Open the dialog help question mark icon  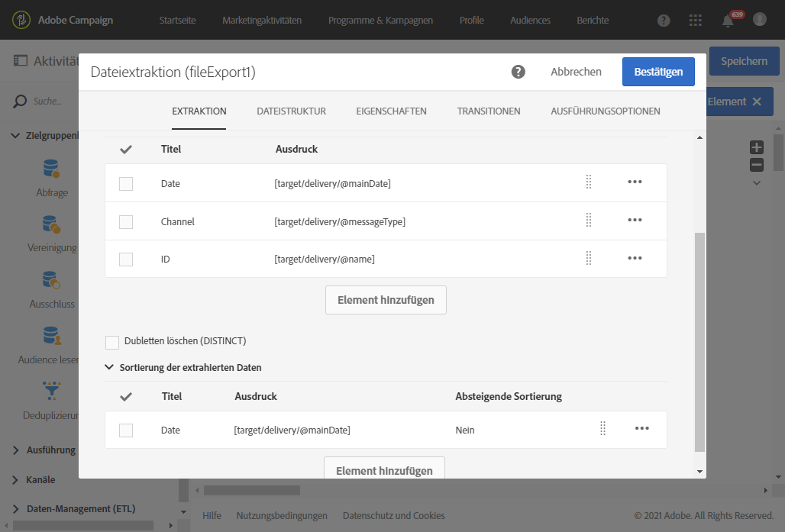click(518, 72)
